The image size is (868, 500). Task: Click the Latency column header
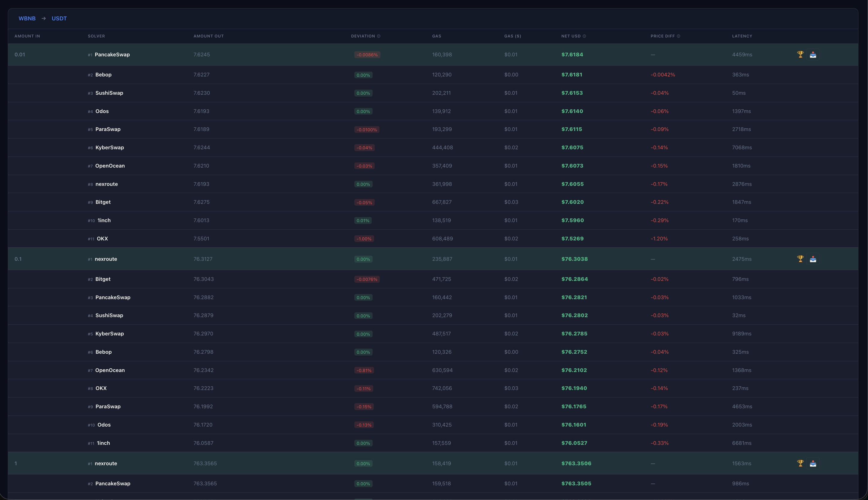(742, 36)
